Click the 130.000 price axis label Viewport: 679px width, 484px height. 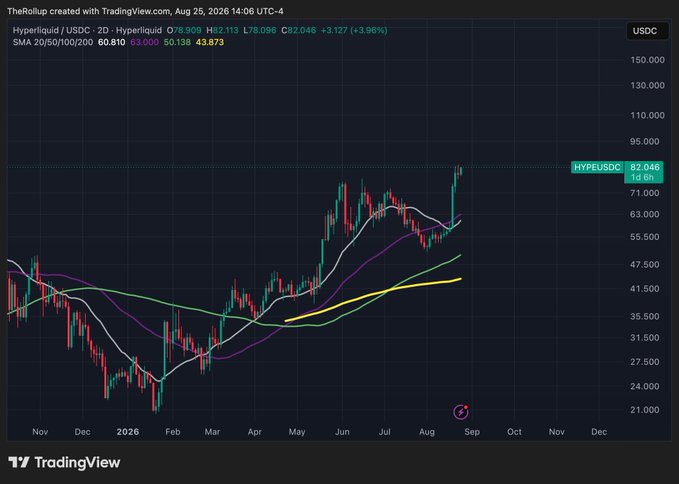point(647,85)
